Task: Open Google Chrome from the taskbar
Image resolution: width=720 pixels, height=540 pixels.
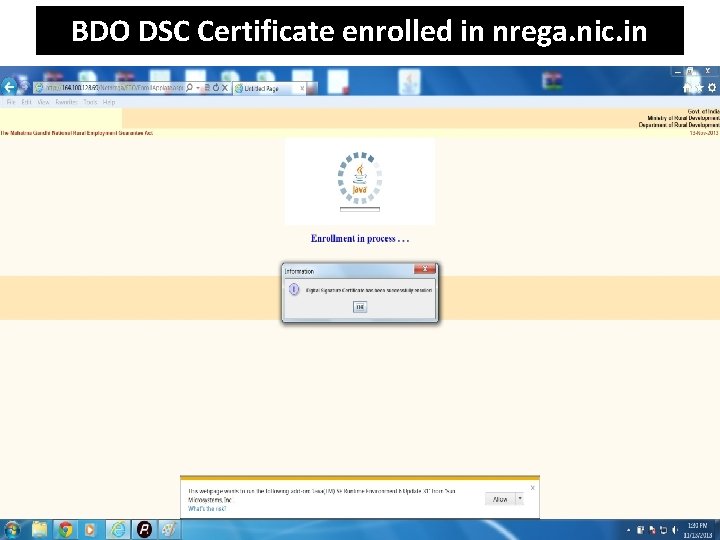Action: (65, 529)
